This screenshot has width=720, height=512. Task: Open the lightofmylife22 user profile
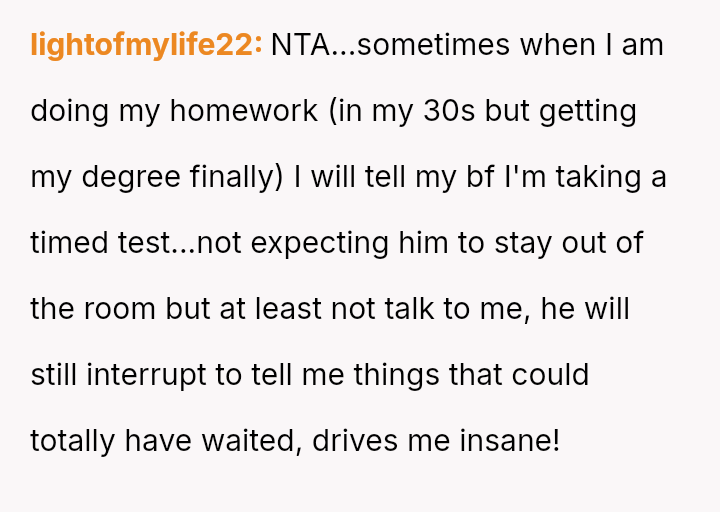(146, 45)
